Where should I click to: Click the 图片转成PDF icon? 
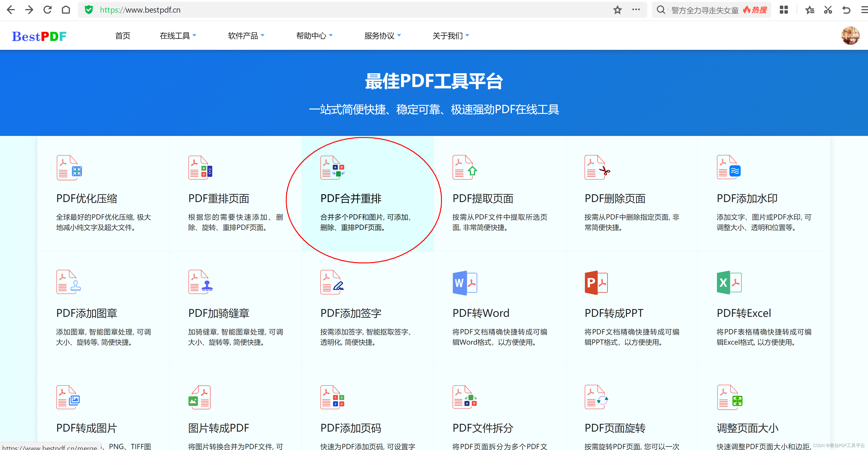click(x=199, y=397)
